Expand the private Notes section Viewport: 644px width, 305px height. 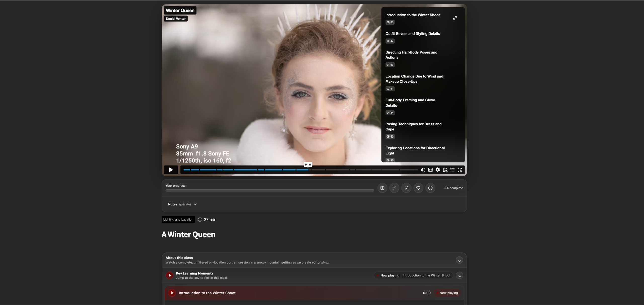[x=182, y=204]
